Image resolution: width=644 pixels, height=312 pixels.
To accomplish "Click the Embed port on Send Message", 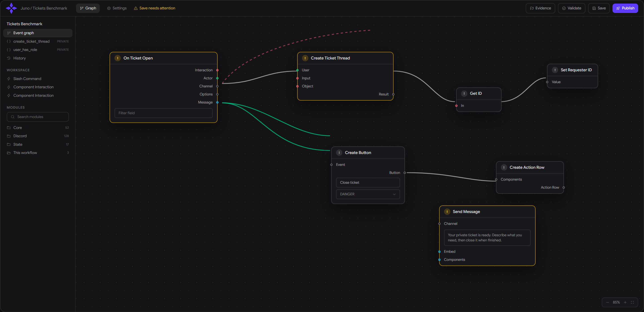I will (439, 252).
